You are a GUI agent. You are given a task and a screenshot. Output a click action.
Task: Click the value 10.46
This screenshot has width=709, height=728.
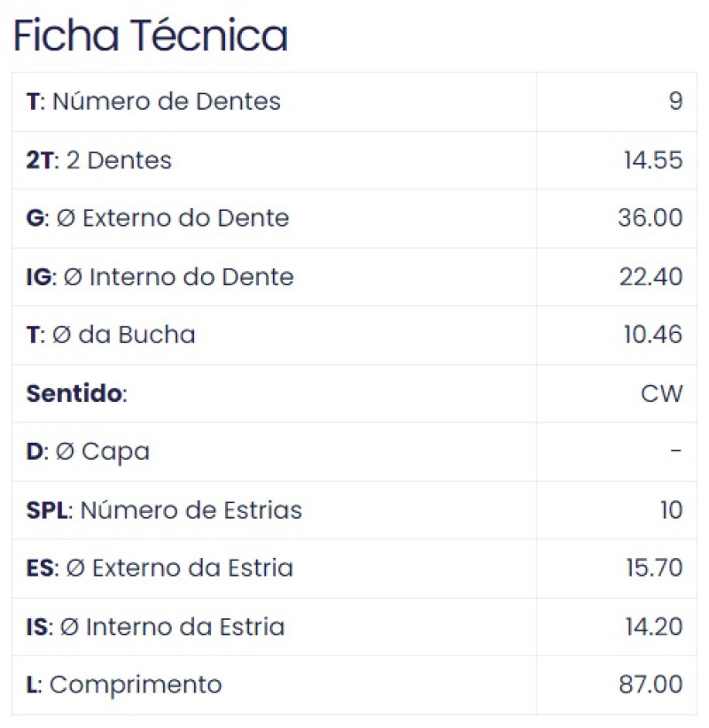[651, 335]
